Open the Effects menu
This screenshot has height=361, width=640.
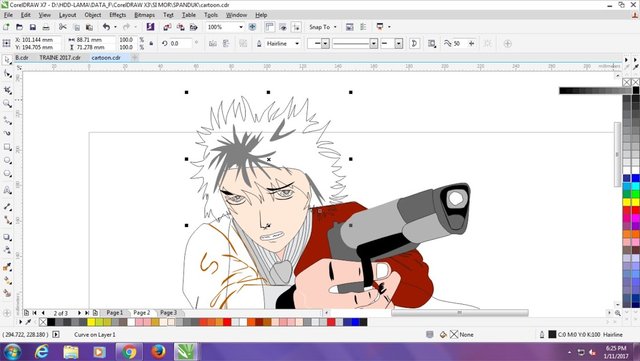point(118,15)
